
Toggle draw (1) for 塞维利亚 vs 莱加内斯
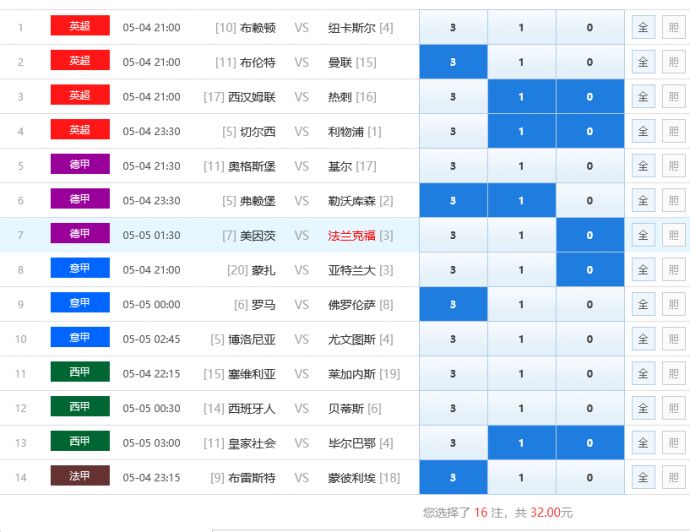[521, 374]
